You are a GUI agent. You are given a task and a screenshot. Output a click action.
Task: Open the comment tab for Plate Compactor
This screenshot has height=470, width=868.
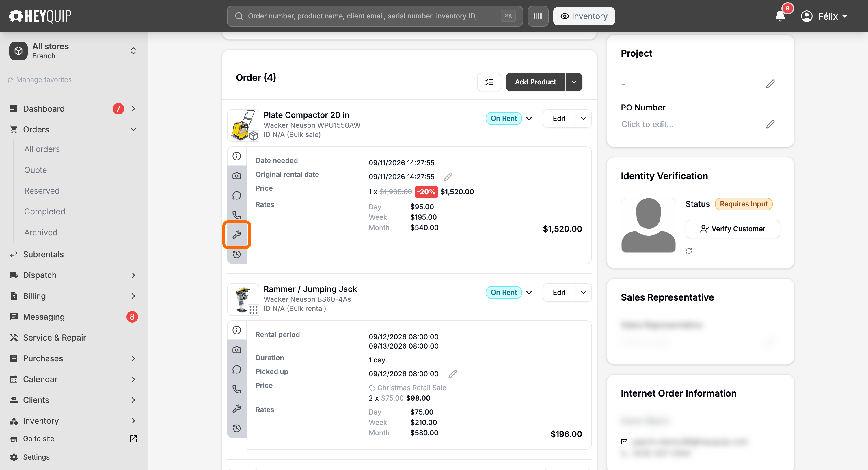[x=237, y=195]
